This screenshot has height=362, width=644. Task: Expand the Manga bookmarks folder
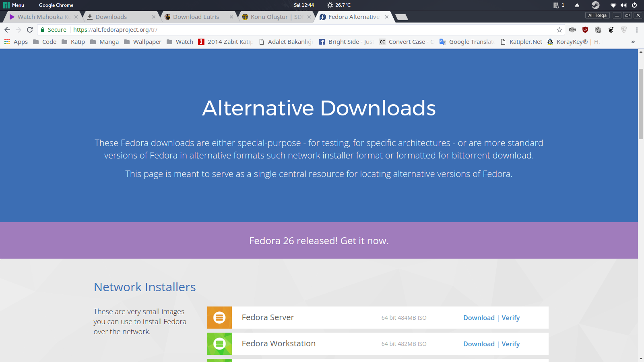pyautogui.click(x=104, y=42)
